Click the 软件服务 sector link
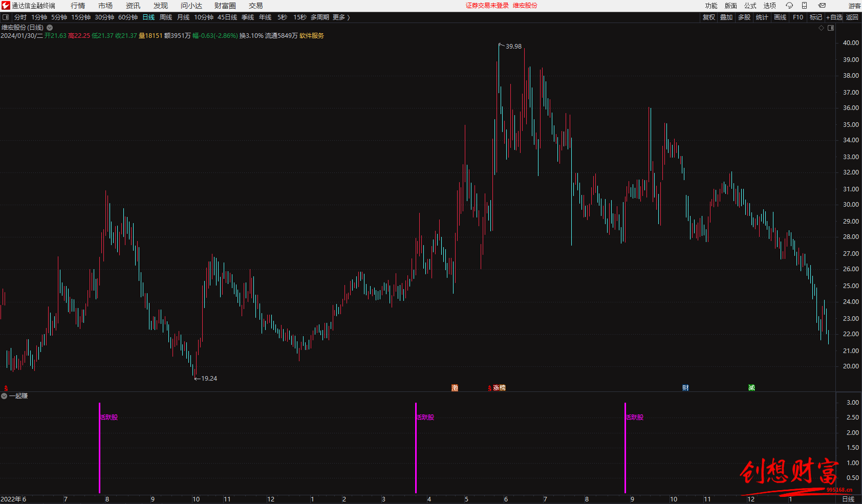The width and height of the screenshot is (862, 504). click(312, 36)
